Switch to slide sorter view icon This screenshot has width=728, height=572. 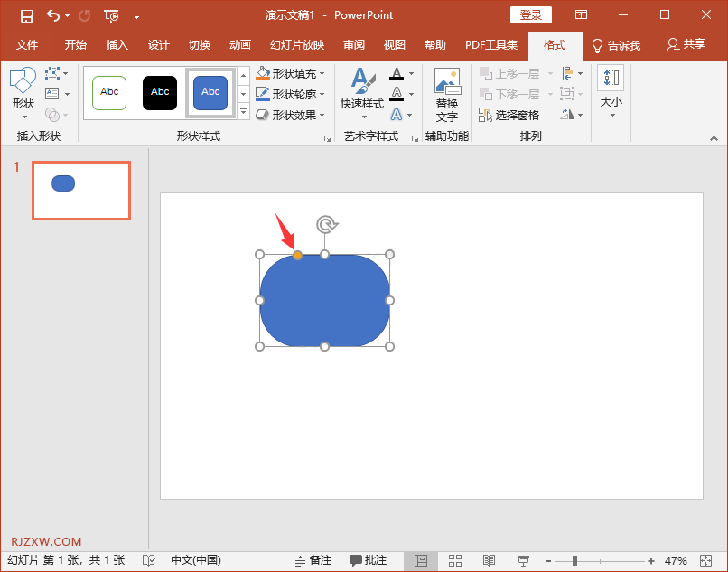point(455,560)
